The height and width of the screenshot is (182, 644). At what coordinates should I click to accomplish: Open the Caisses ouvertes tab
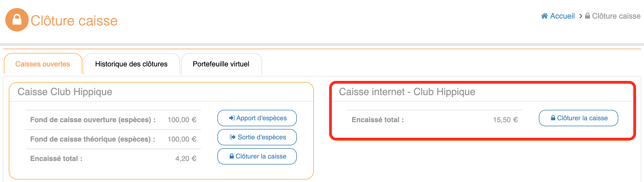click(x=43, y=64)
